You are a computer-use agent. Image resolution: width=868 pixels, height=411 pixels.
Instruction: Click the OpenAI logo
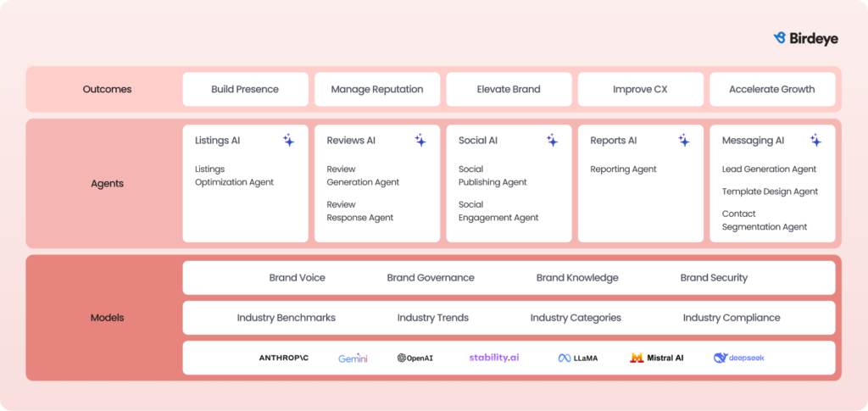tap(415, 358)
